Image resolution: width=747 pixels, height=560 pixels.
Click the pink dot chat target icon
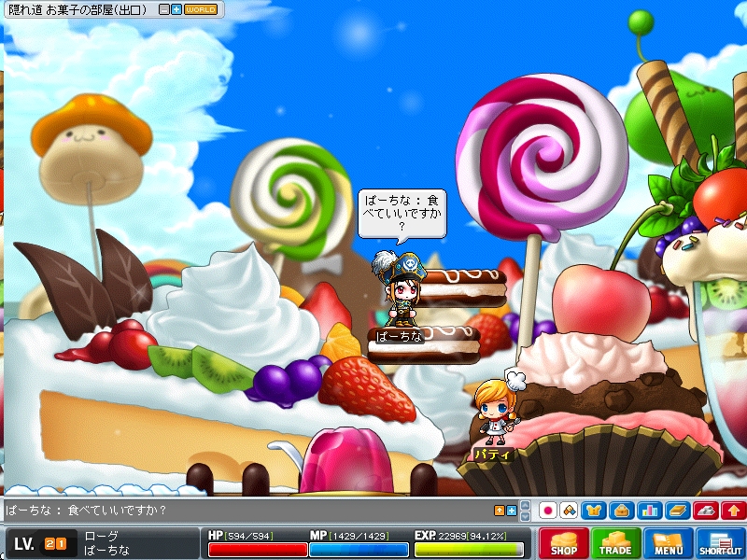tap(548, 511)
